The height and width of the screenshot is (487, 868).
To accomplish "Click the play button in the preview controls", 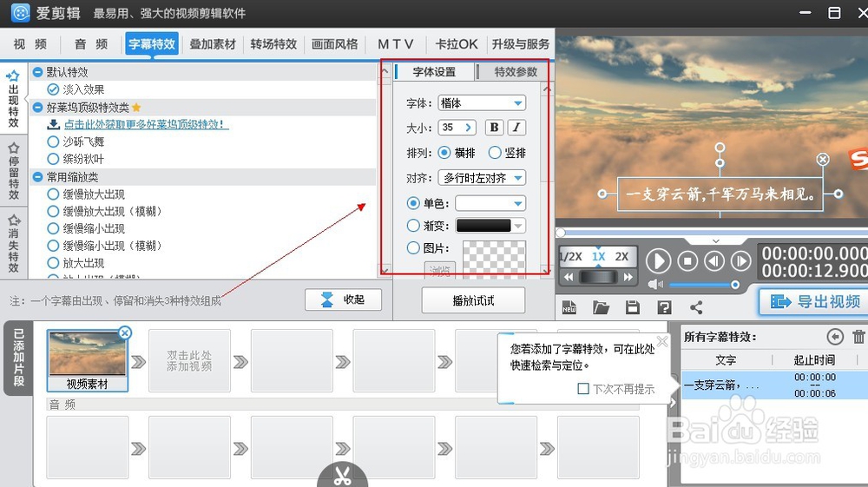I will (x=658, y=260).
